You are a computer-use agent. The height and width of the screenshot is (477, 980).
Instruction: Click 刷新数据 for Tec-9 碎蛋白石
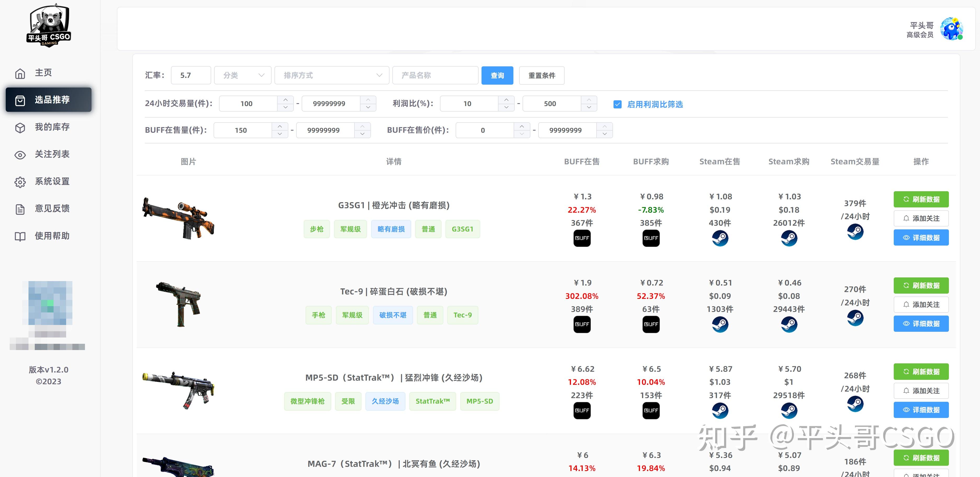pos(921,286)
